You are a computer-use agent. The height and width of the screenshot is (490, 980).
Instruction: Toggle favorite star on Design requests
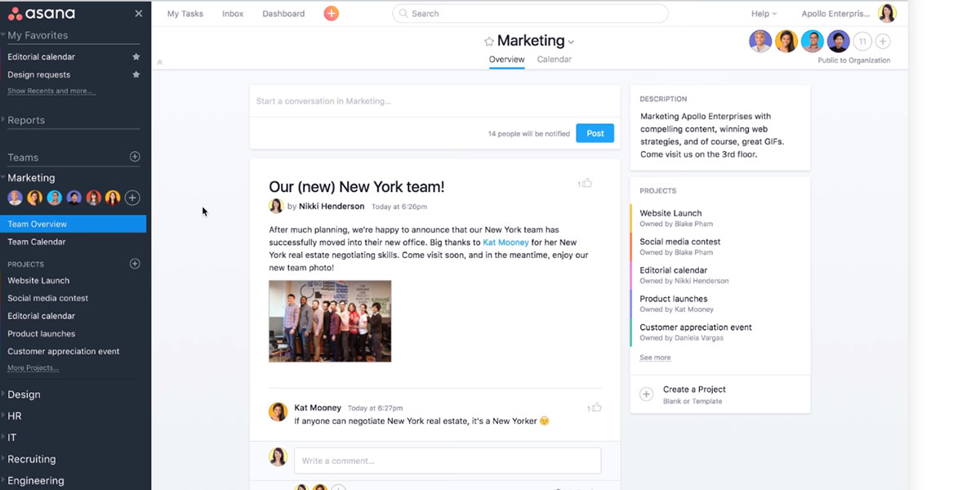(136, 74)
